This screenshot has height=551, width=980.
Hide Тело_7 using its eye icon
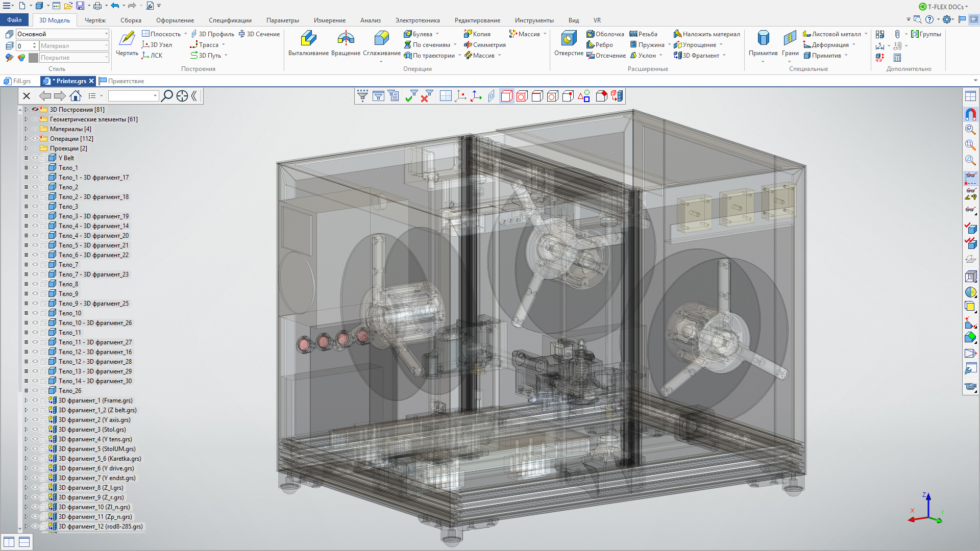coord(35,265)
